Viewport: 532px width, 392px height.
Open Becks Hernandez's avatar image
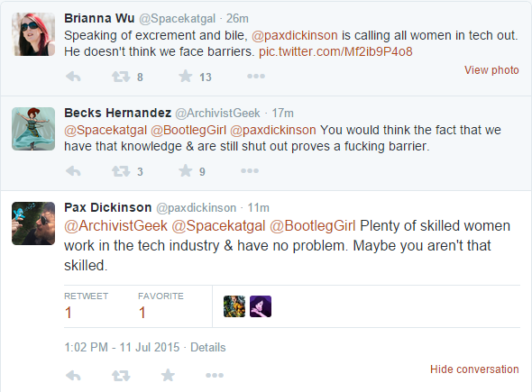33,129
